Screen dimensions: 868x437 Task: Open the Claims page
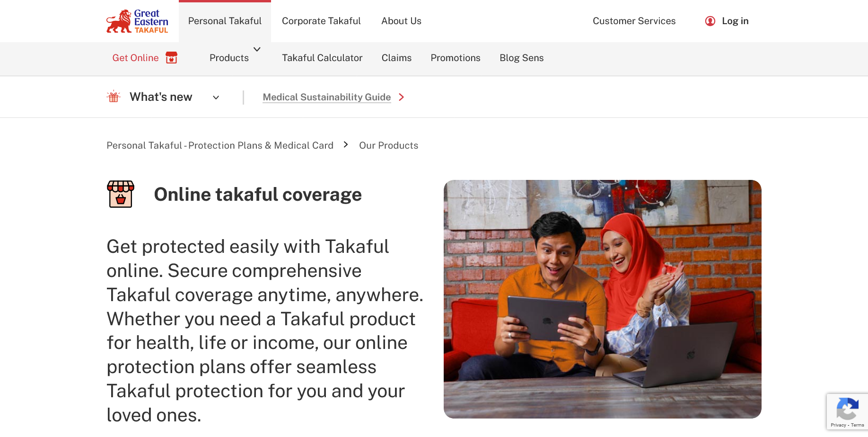coord(396,58)
